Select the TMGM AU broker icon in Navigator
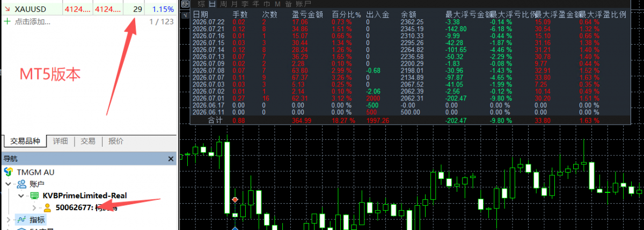The height and width of the screenshot is (230, 644). [9, 172]
